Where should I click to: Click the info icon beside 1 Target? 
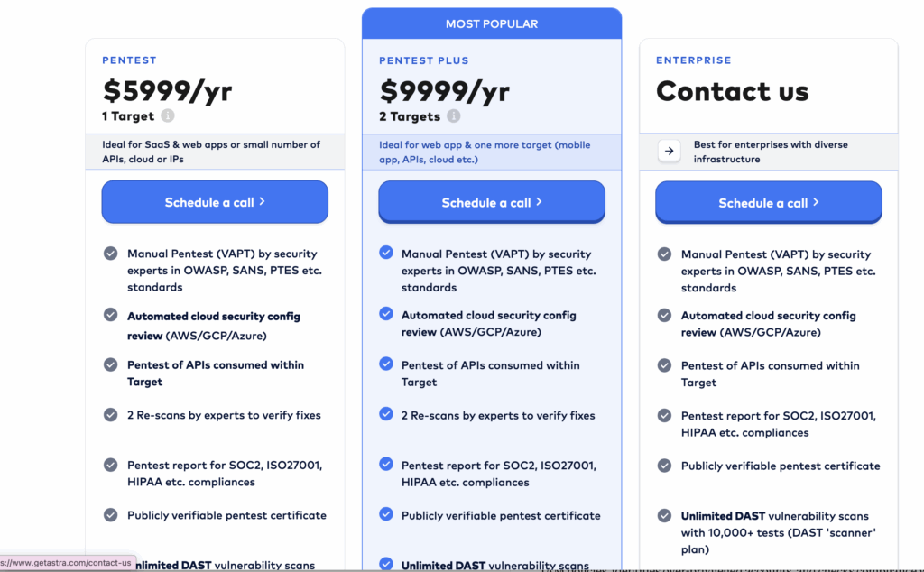click(x=168, y=116)
